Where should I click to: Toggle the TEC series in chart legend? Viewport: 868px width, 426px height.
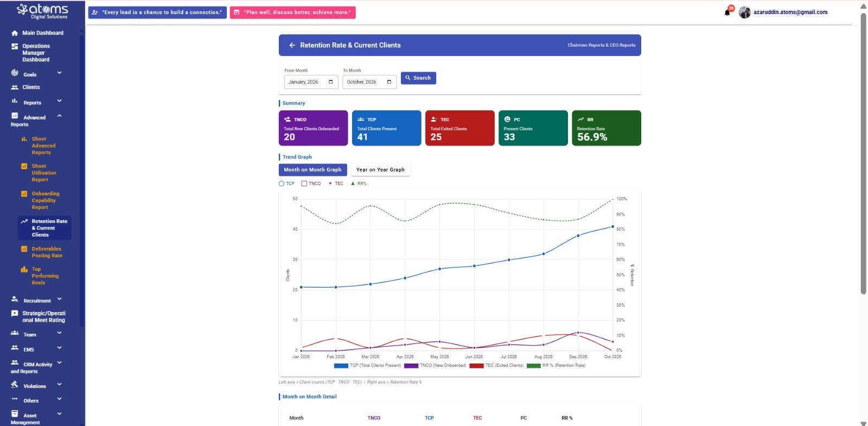(336, 183)
